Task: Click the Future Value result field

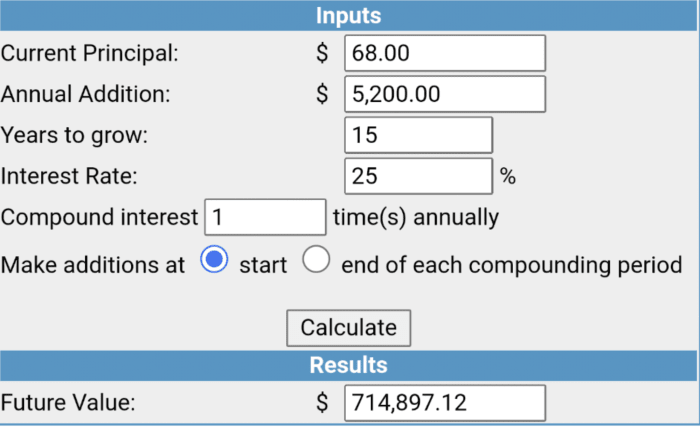Action: pos(444,404)
